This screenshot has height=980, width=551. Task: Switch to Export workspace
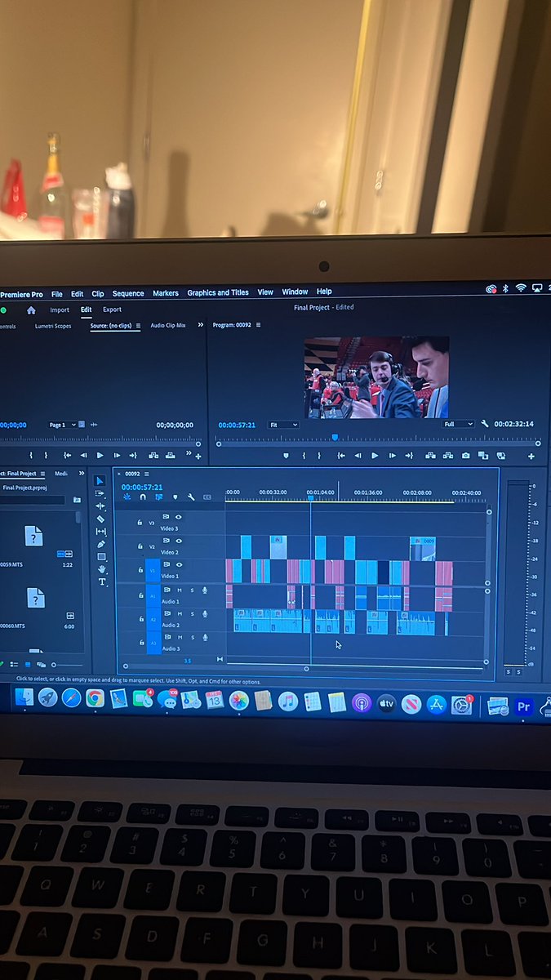tap(112, 310)
